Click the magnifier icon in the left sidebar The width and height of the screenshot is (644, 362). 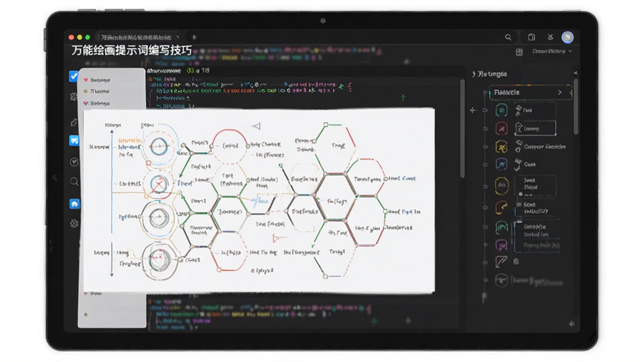(x=74, y=182)
